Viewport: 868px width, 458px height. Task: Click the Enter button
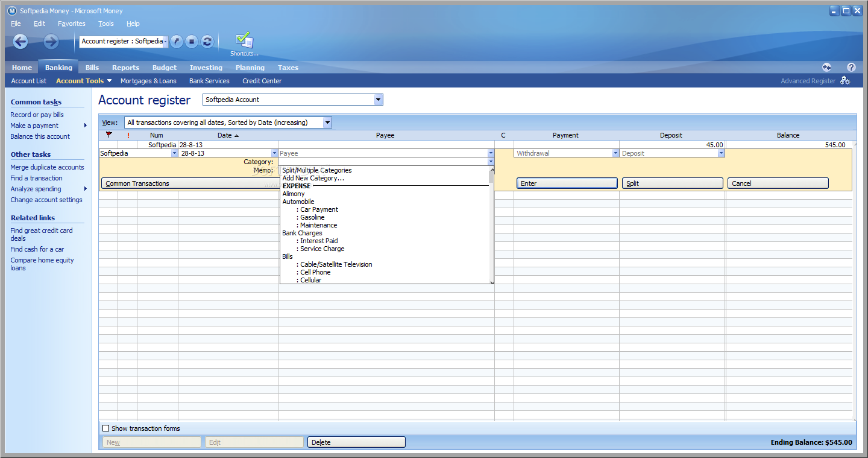point(567,183)
